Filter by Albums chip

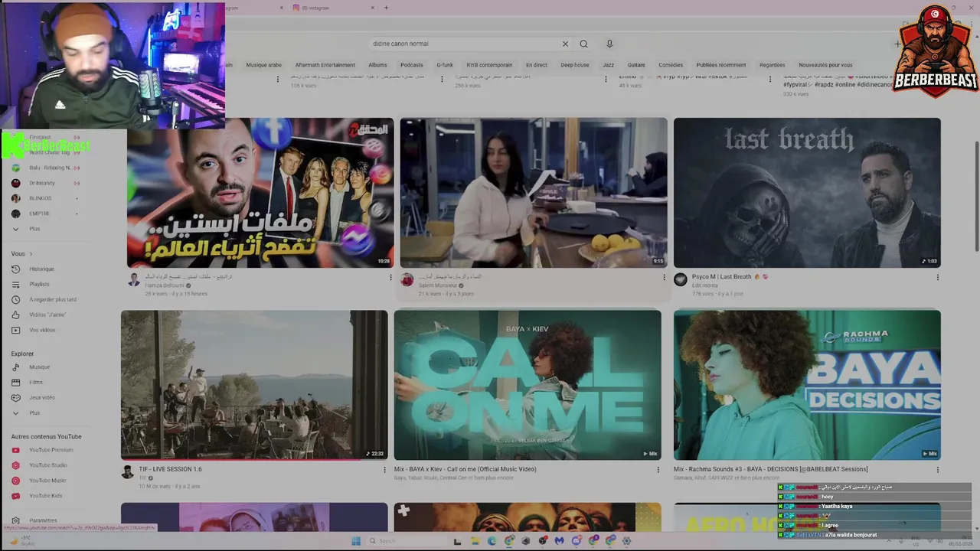377,65
